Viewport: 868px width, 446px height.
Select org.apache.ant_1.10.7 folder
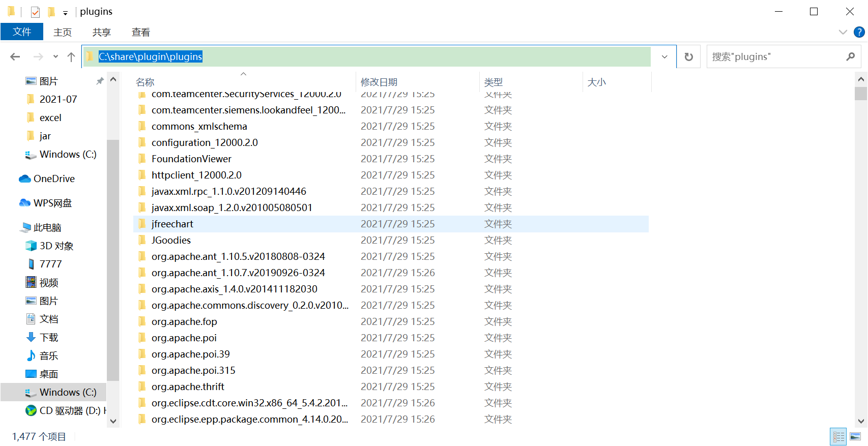tap(238, 273)
